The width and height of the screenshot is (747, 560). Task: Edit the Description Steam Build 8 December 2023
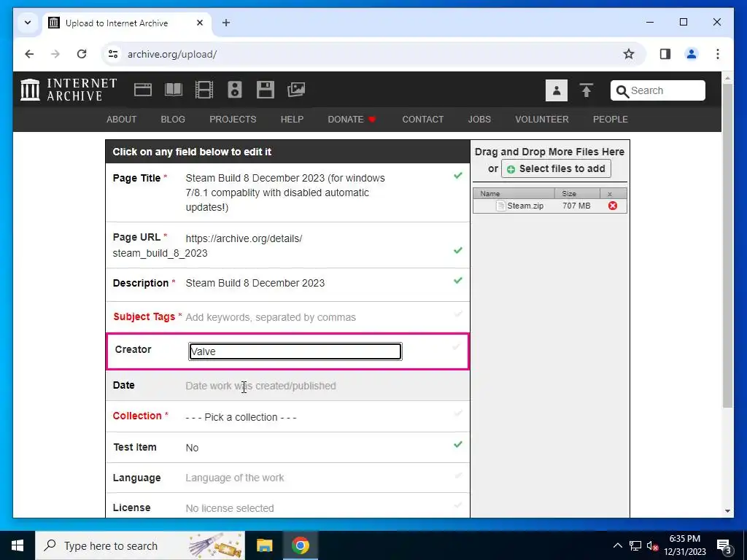(x=255, y=284)
